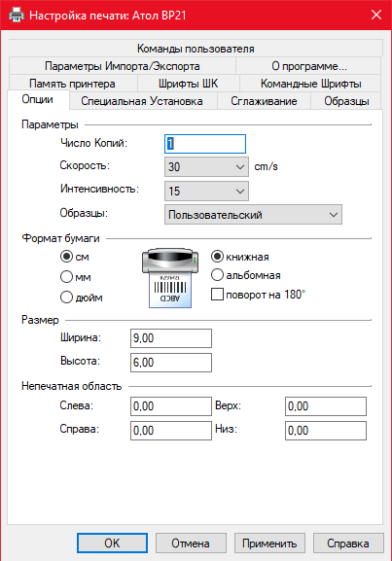This screenshot has width=392, height=561.
Task: Open the Интенсивность dropdown
Action: click(206, 191)
